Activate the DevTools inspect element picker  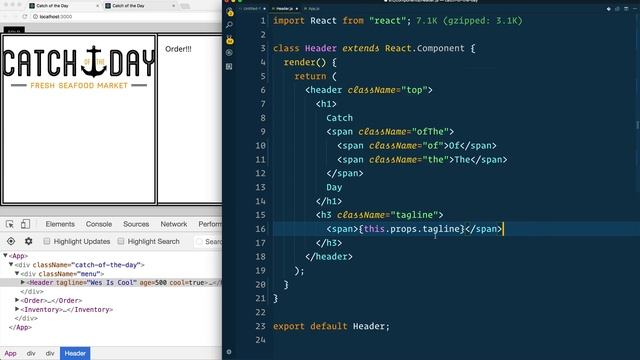(10, 224)
